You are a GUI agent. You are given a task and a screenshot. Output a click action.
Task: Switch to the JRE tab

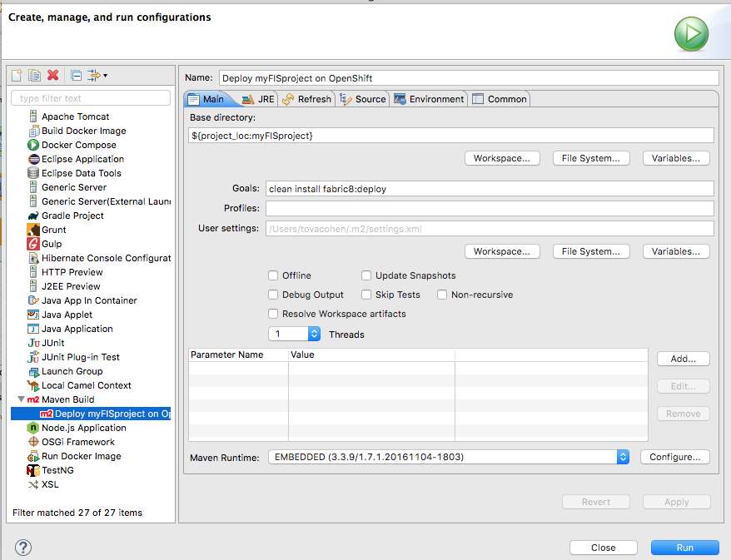click(257, 99)
